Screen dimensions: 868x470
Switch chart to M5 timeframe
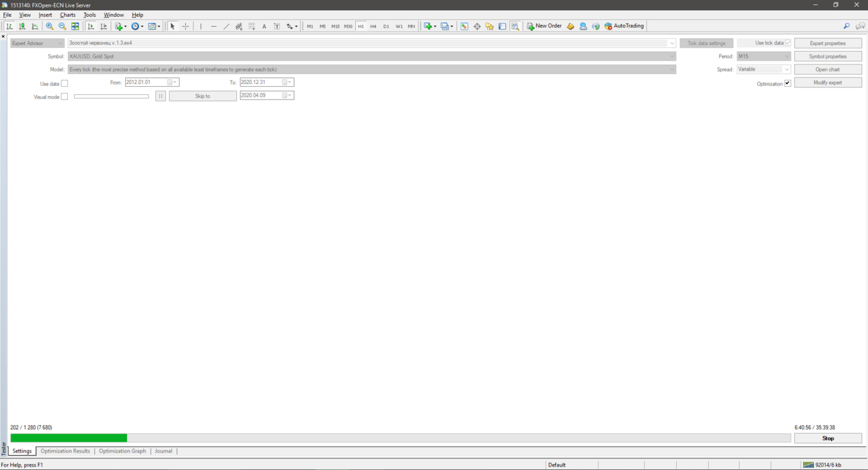(x=323, y=26)
